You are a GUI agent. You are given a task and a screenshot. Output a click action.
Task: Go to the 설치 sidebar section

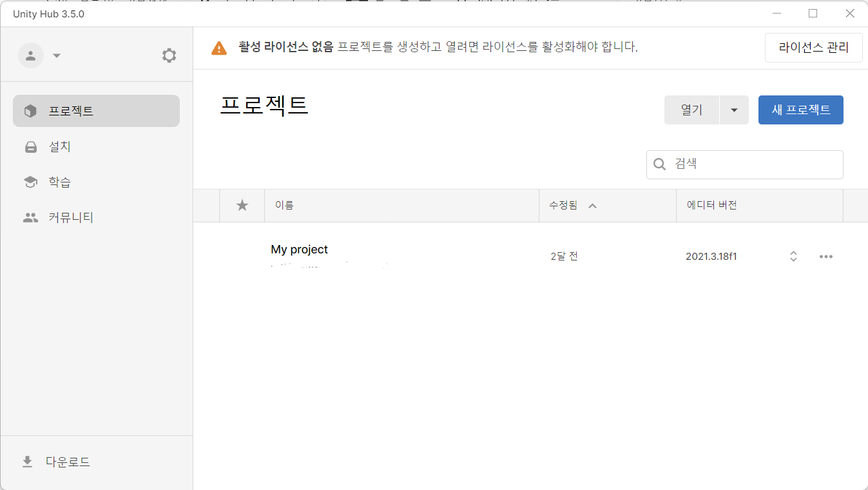pyautogui.click(x=96, y=147)
